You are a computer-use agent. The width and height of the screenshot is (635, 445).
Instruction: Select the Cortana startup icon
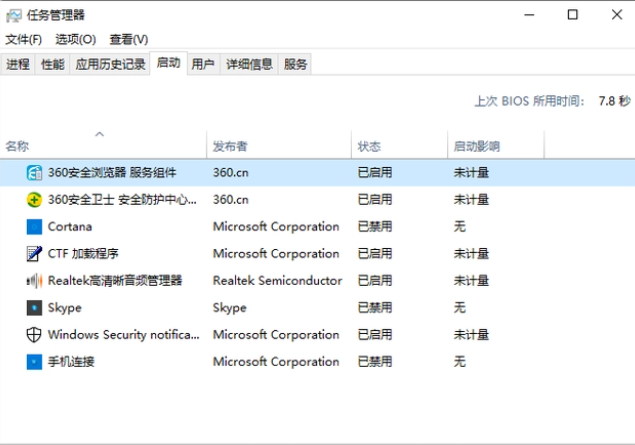click(34, 227)
